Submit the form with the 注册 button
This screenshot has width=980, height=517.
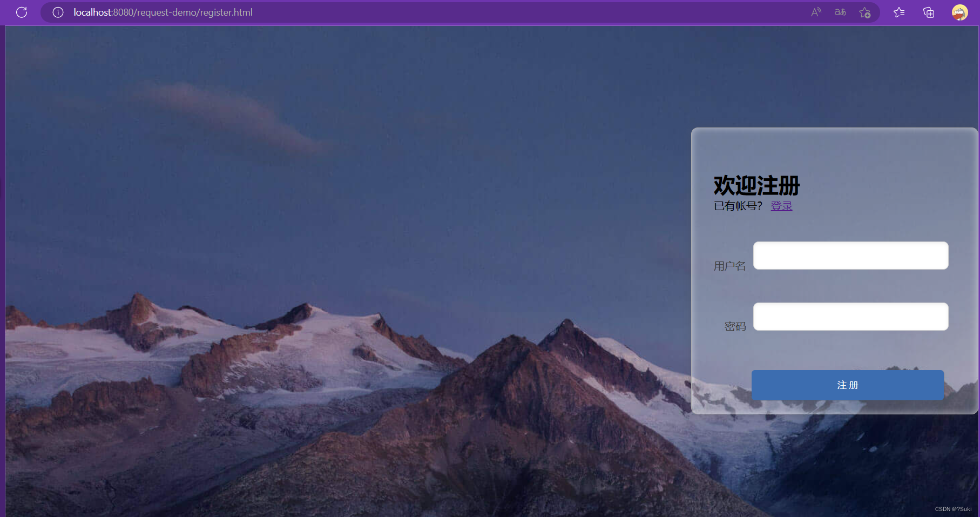pyautogui.click(x=847, y=385)
